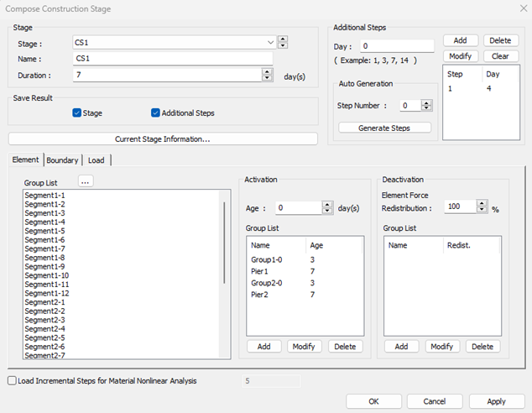Click the Stage selector down arrow
Viewport: 532px width, 413px height.
point(283,45)
